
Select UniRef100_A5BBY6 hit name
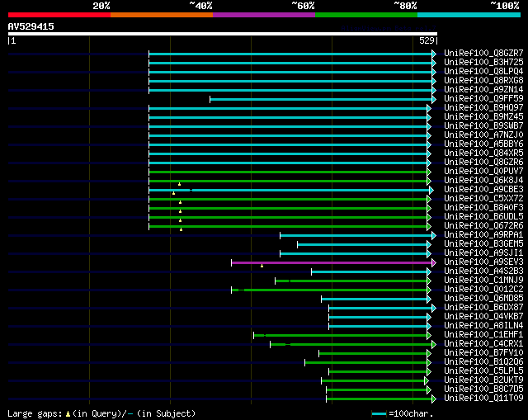483,144
